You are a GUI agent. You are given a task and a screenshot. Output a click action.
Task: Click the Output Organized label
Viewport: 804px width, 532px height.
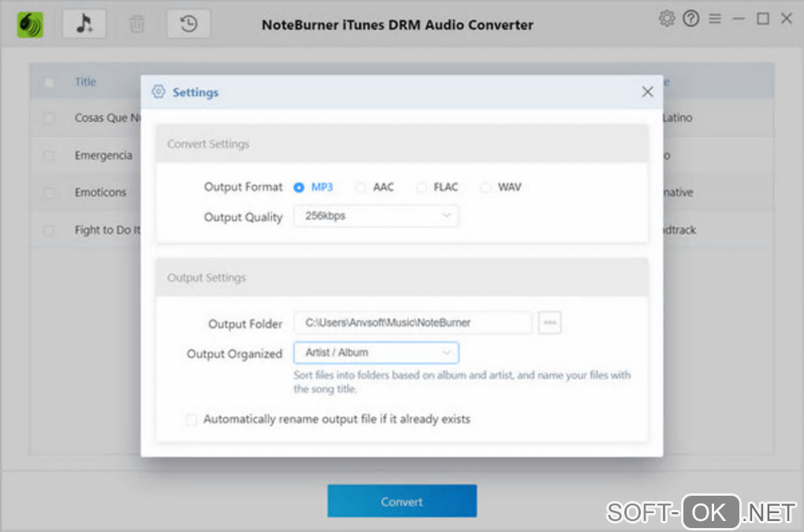234,354
